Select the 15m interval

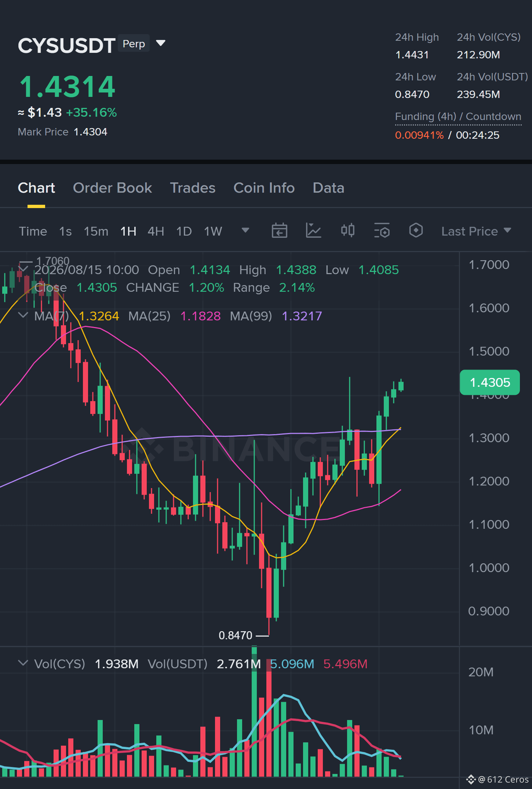96,231
